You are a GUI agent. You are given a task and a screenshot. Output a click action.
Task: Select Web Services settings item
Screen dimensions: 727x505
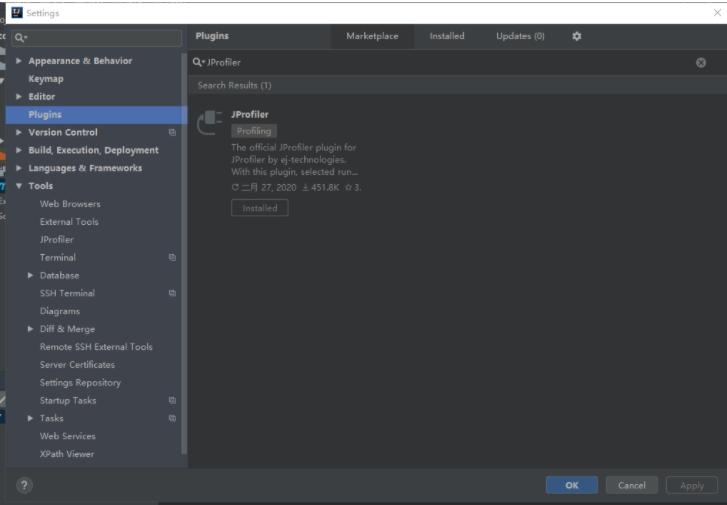[67, 436]
